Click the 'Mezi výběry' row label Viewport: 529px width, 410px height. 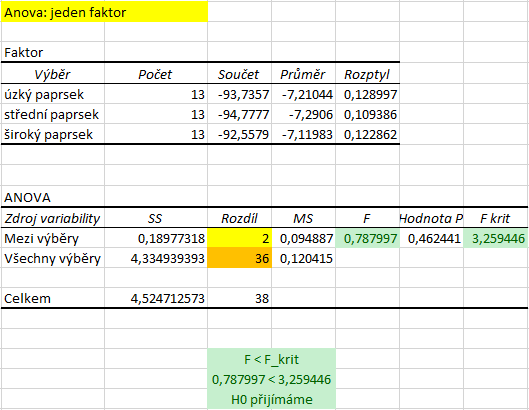(53, 238)
